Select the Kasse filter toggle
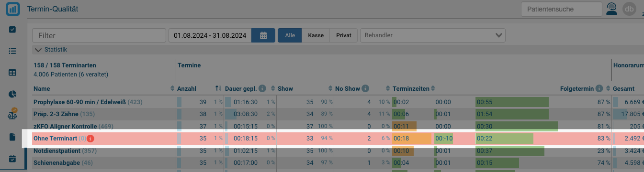This screenshot has height=172, width=644. (316, 35)
